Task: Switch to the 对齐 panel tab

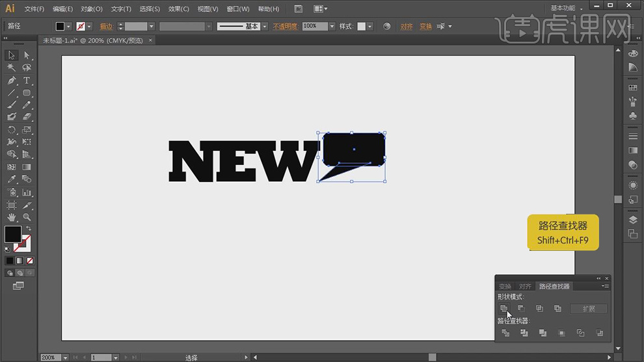Action: (x=525, y=286)
